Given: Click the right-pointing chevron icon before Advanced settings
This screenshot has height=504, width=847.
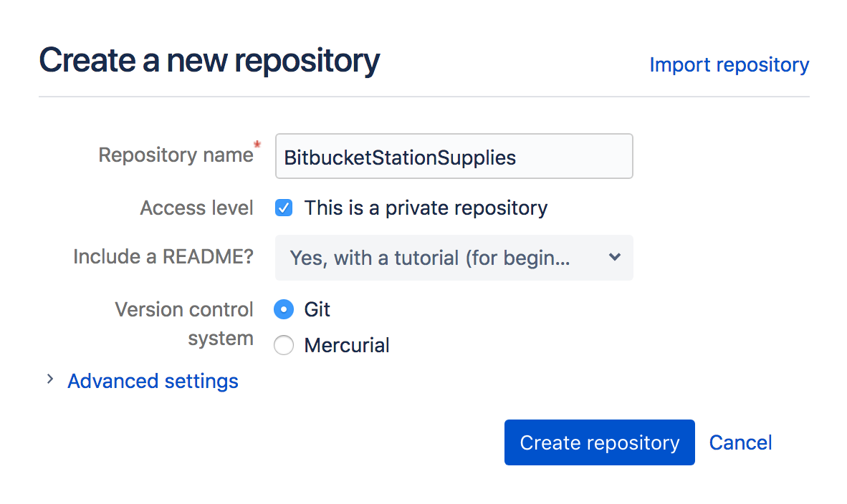Looking at the screenshot, I should (49, 380).
